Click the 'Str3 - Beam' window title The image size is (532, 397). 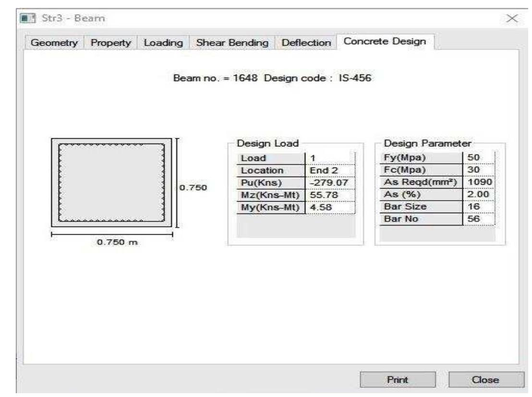[x=73, y=18]
